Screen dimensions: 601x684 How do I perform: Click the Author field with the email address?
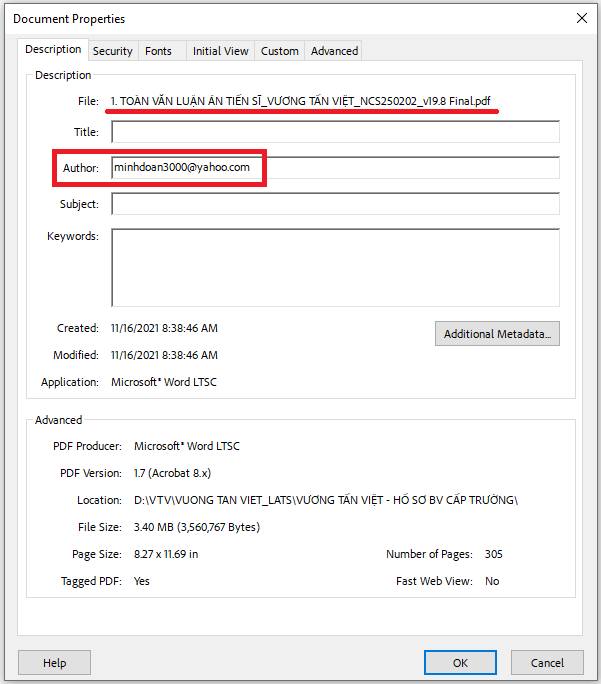334,168
